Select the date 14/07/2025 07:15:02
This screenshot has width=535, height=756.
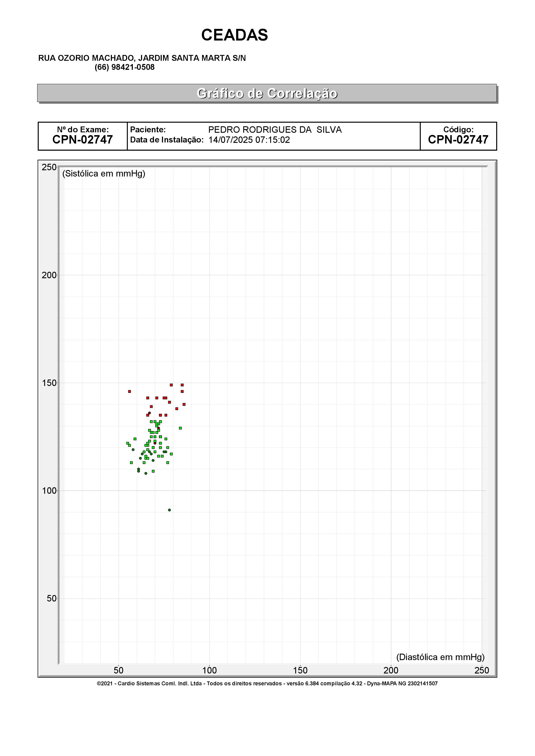[249, 140]
